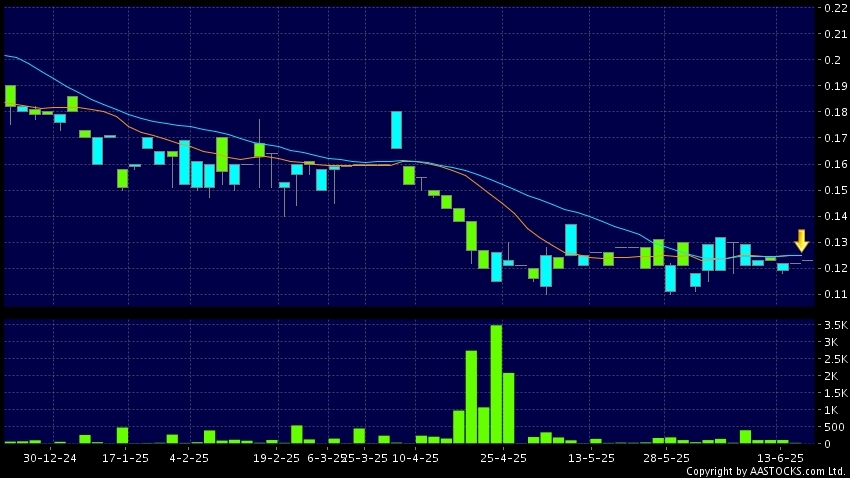Click the 0.14 price axis label
The image size is (850, 478).
click(x=835, y=216)
